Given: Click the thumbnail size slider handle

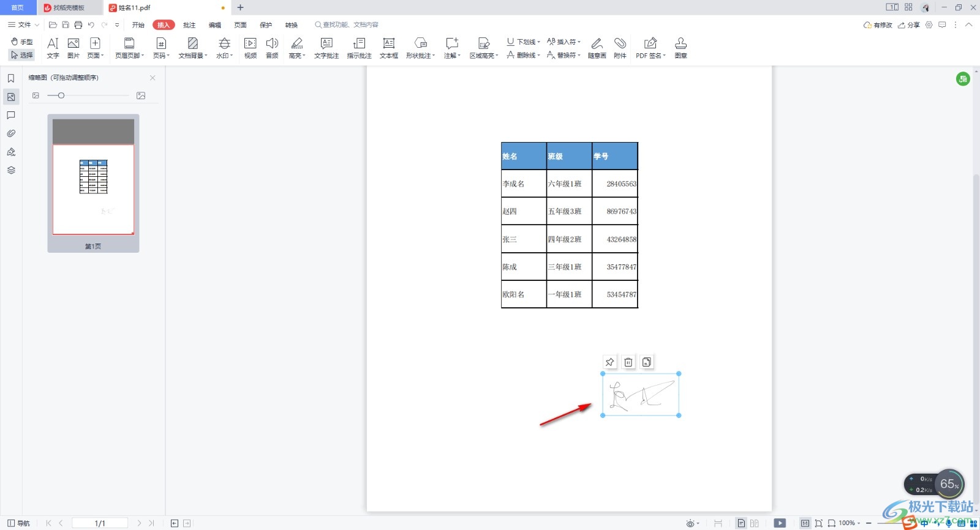Looking at the screenshot, I should click(61, 95).
